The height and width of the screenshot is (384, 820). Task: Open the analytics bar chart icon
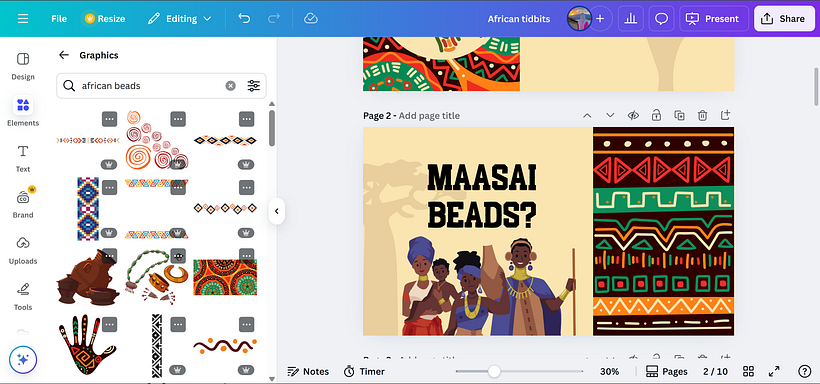[631, 19]
